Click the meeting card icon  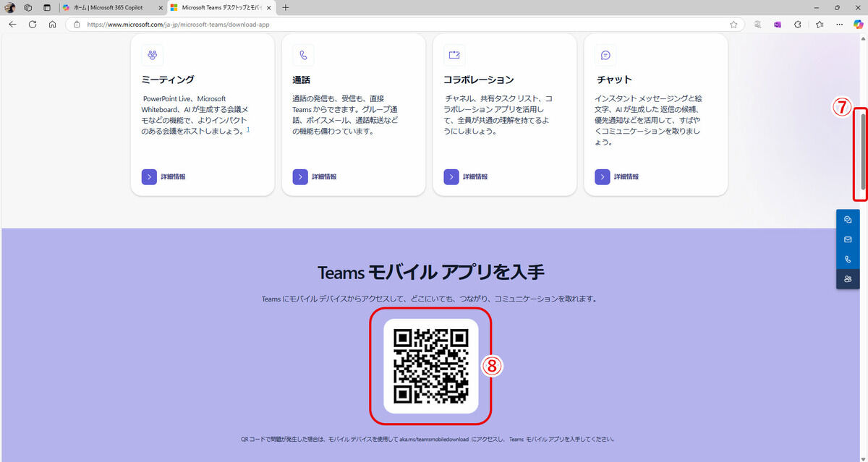pyautogui.click(x=152, y=55)
